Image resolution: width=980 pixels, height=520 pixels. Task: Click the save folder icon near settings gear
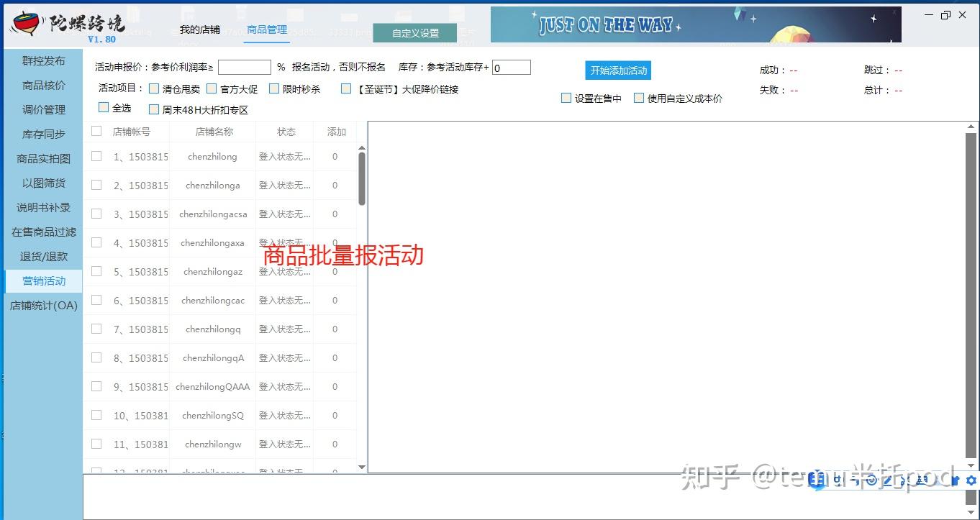click(x=956, y=480)
